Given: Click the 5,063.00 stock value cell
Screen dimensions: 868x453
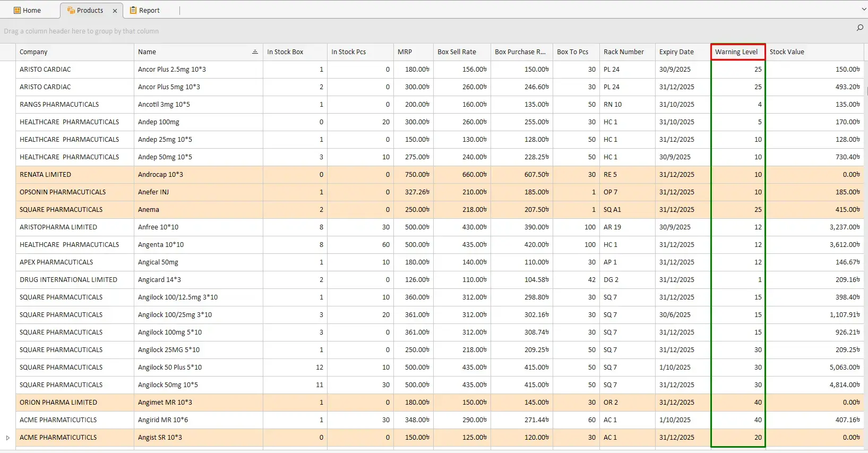Looking at the screenshot, I should (x=815, y=367).
